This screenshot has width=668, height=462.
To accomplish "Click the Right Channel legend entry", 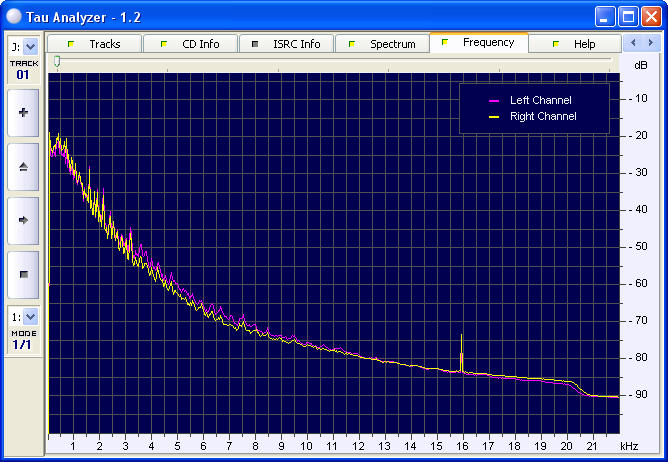I will tap(533, 116).
